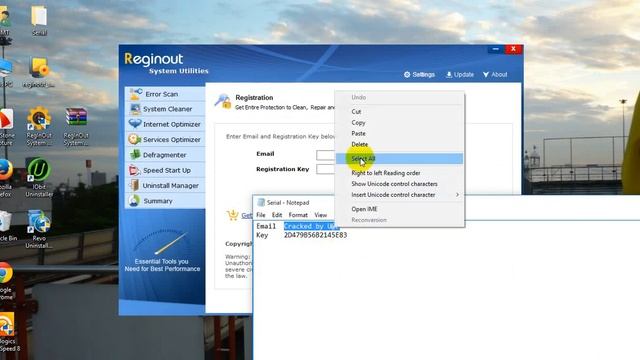640x360 pixels.
Task: Open Error Scan in Reginout sidebar
Action: tap(165, 94)
